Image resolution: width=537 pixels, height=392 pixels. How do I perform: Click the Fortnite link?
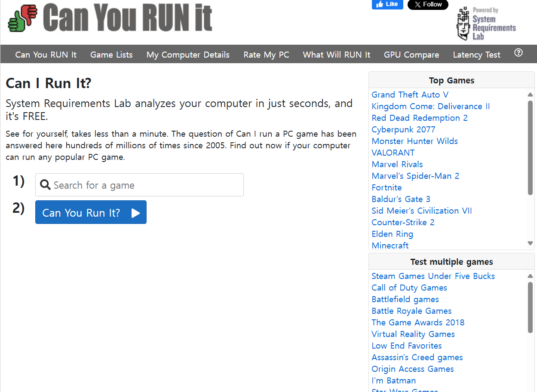pos(387,187)
